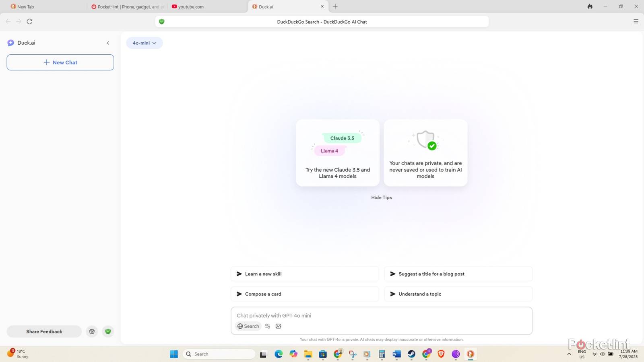The image size is (644, 362).
Task: Start a New Chat
Action: tap(60, 62)
